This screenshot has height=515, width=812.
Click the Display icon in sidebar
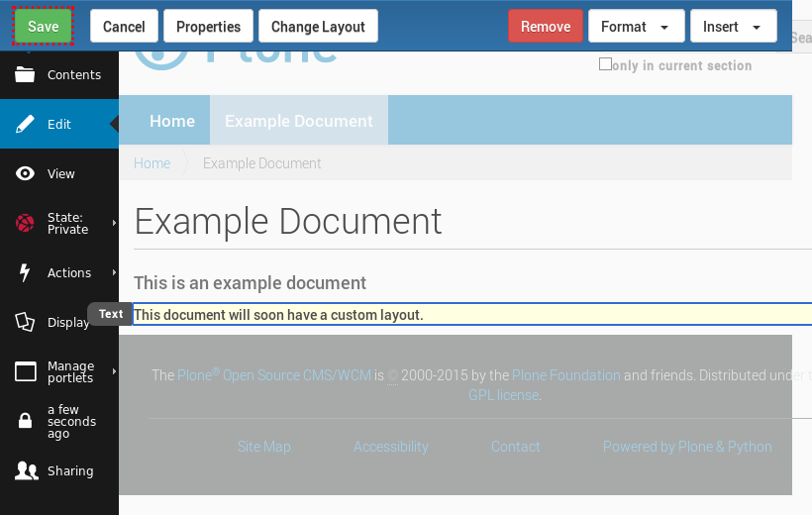pyautogui.click(x=25, y=323)
